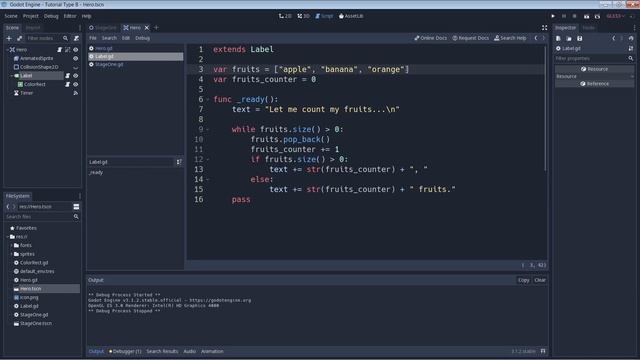This screenshot has height=360, width=640.
Task: Open the script attached to the Hero node
Action: [x=60, y=49]
